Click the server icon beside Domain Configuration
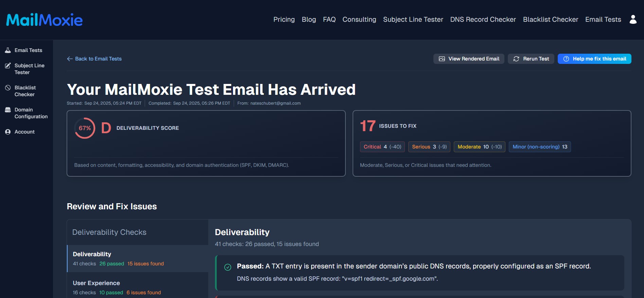Screen dimensions: 644x298 [8, 110]
